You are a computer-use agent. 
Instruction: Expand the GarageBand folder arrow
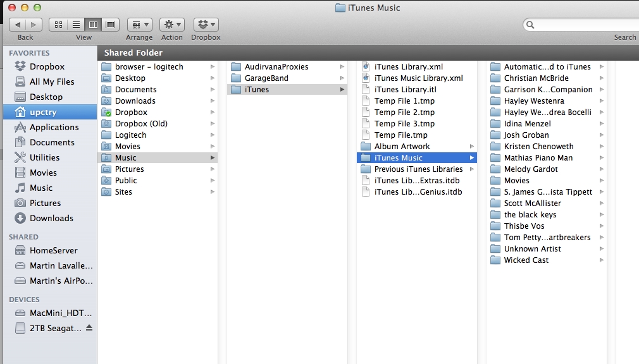(x=342, y=78)
